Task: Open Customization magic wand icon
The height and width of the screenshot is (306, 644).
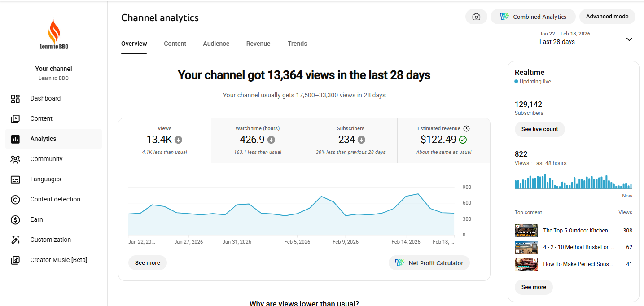Action: 15,240
